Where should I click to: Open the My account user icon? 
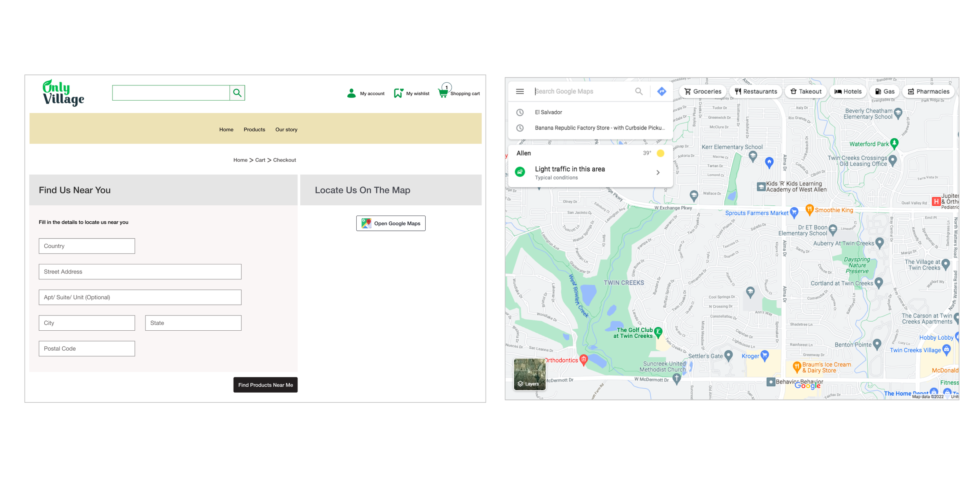pyautogui.click(x=351, y=93)
